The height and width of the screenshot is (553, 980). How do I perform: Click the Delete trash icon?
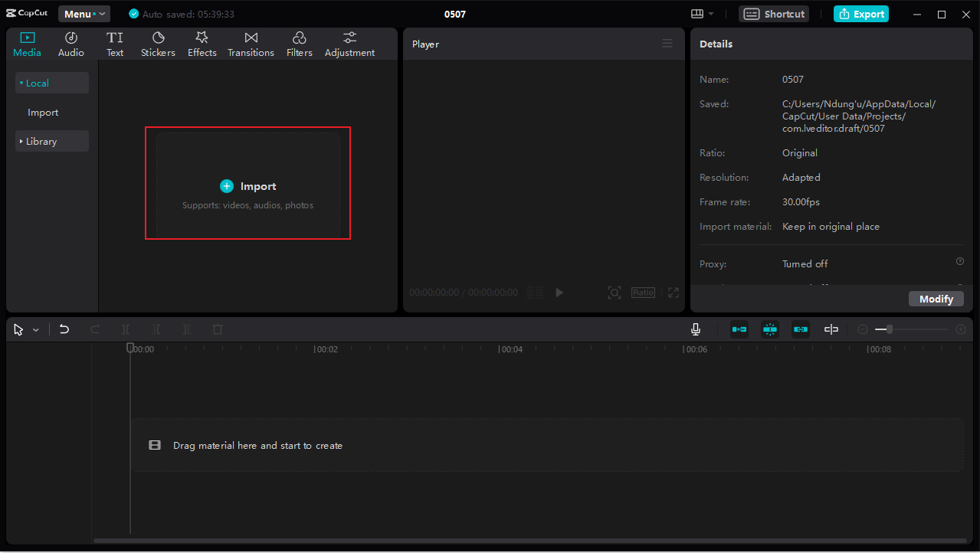218,329
